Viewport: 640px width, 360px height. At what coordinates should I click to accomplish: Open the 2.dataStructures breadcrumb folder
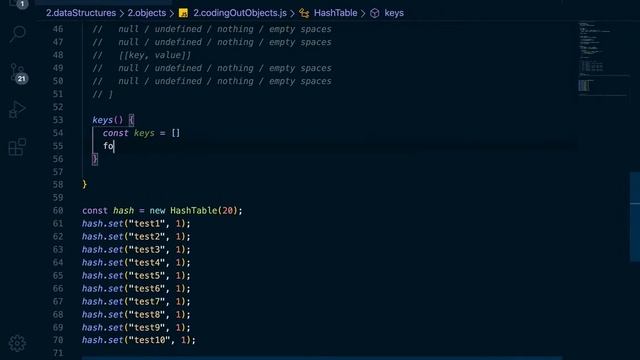pos(81,13)
